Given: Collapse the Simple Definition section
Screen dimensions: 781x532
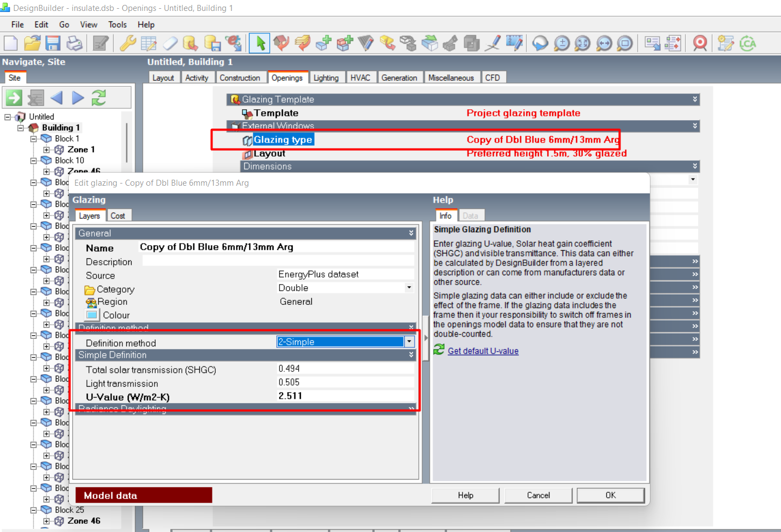Looking at the screenshot, I should tap(411, 355).
